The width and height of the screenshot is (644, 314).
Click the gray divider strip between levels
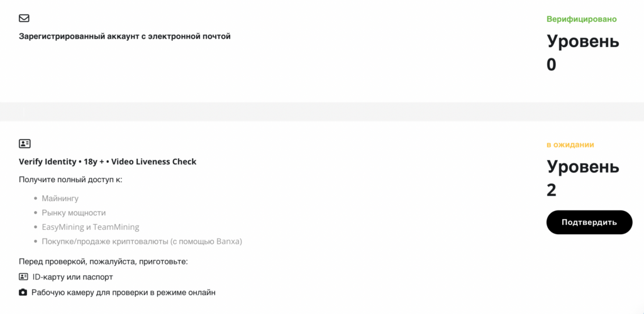pos(322,111)
